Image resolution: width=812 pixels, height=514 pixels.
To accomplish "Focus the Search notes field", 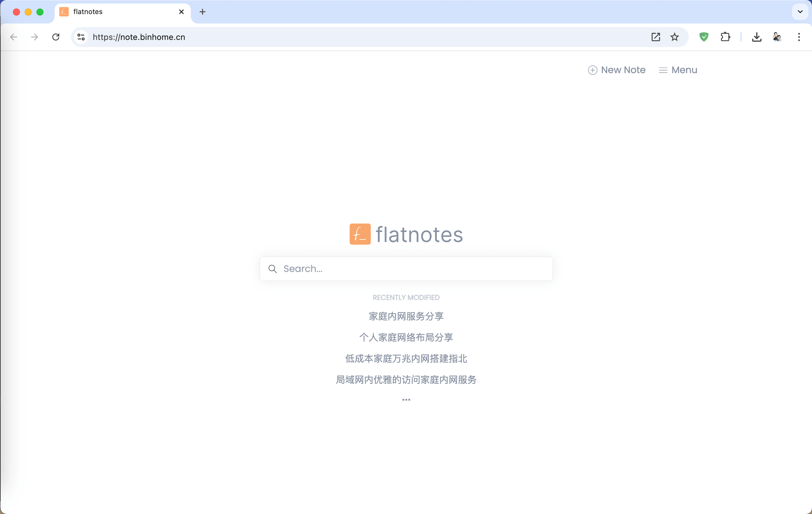I will 406,269.
